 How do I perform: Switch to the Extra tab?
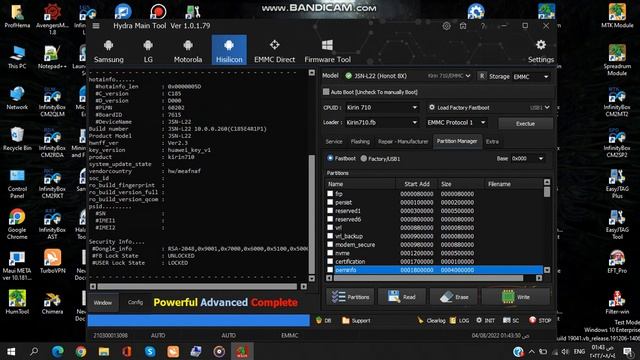coord(492,142)
